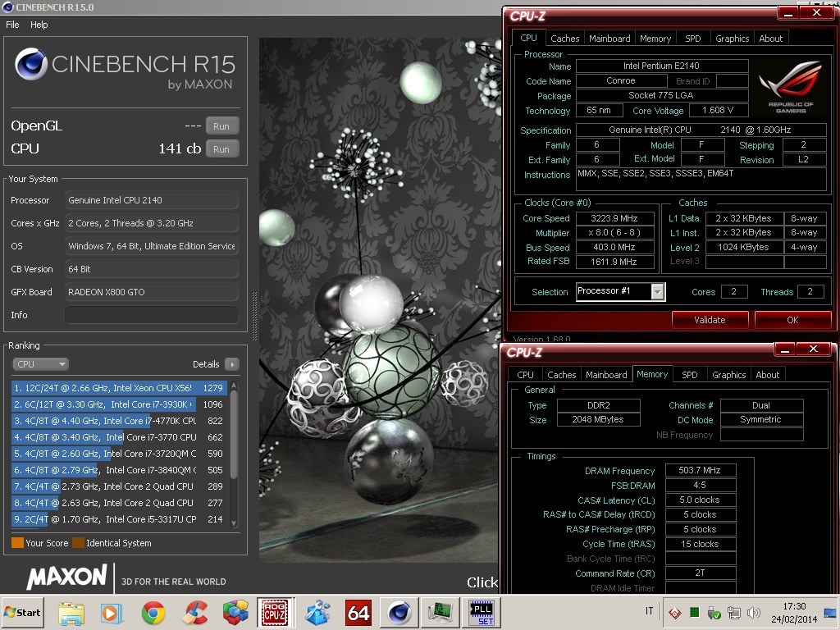Open the Processor #1 selection dropdown
The height and width of the screenshot is (630, 840).
(658, 291)
